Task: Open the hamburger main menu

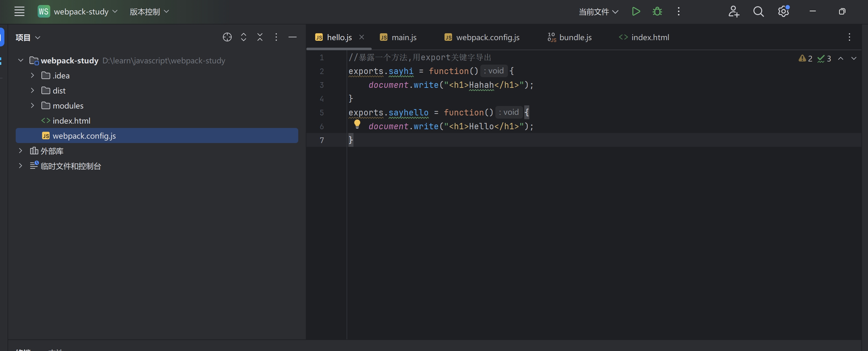Action: point(19,11)
